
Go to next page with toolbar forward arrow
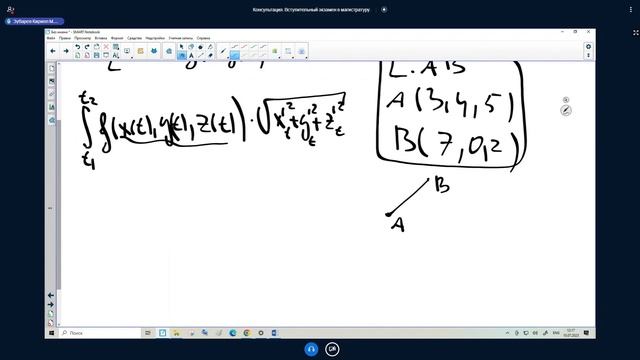pyautogui.click(x=65, y=51)
